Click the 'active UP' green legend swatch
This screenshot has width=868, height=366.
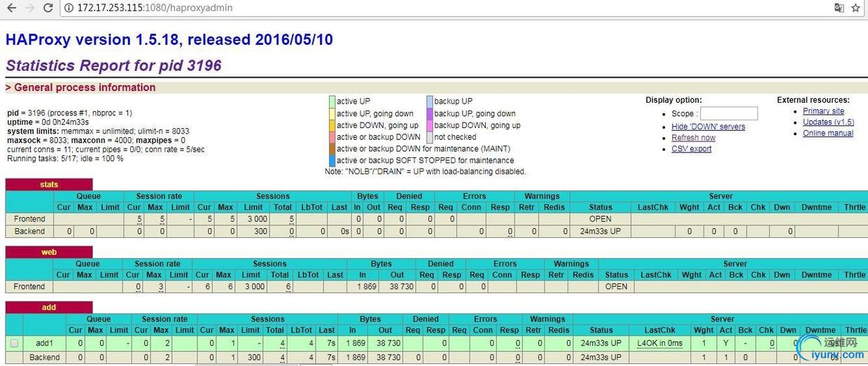pos(332,101)
